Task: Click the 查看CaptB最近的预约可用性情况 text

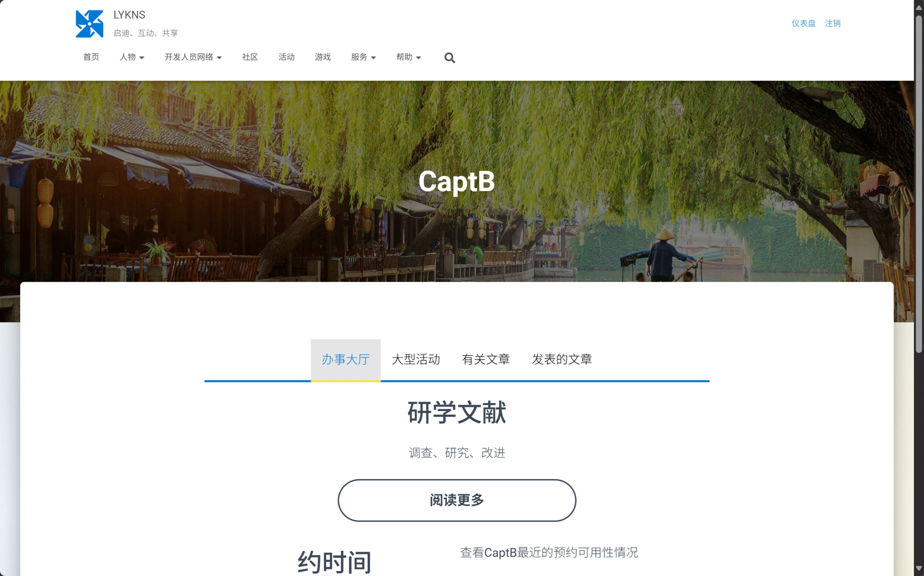Action: [x=549, y=553]
